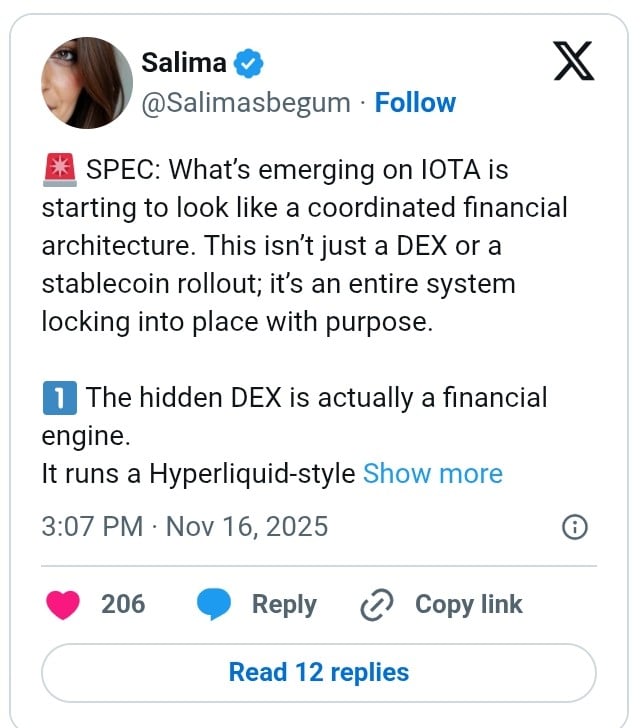Expand the tweet with Show more

pyautogui.click(x=432, y=473)
